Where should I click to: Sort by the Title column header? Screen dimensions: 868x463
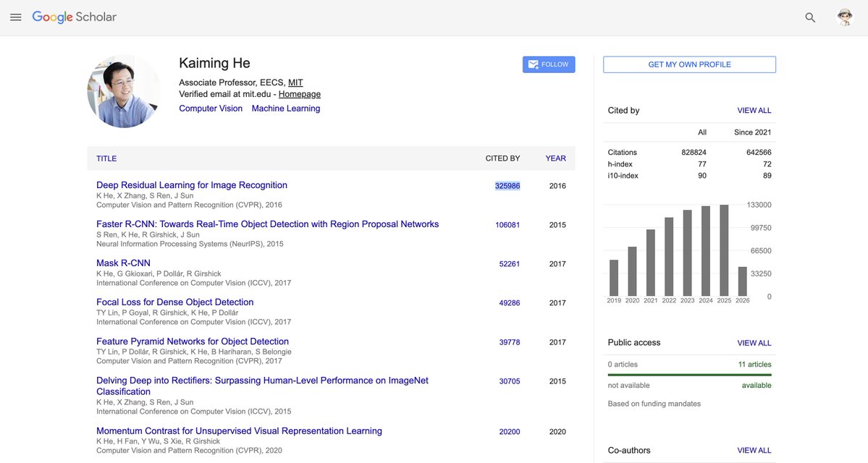click(106, 158)
